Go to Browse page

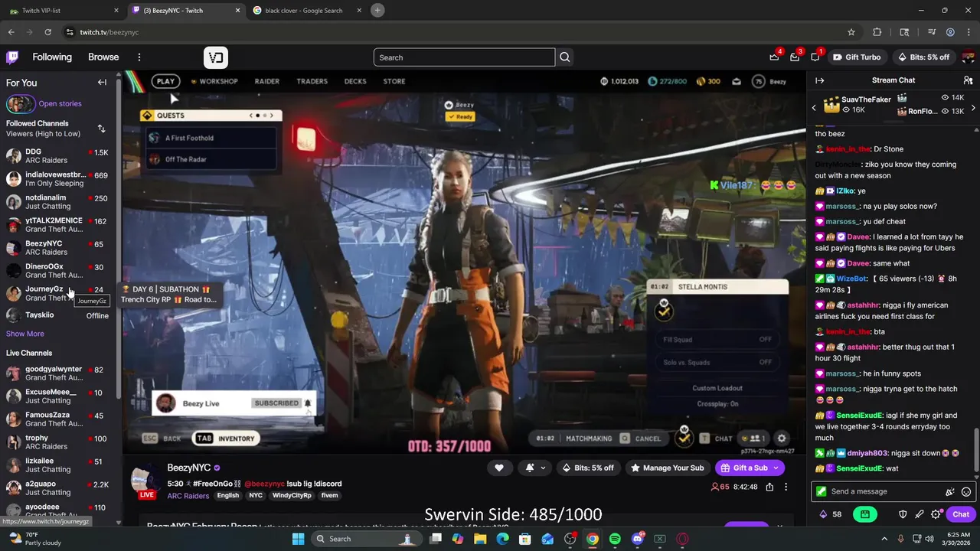pyautogui.click(x=103, y=57)
